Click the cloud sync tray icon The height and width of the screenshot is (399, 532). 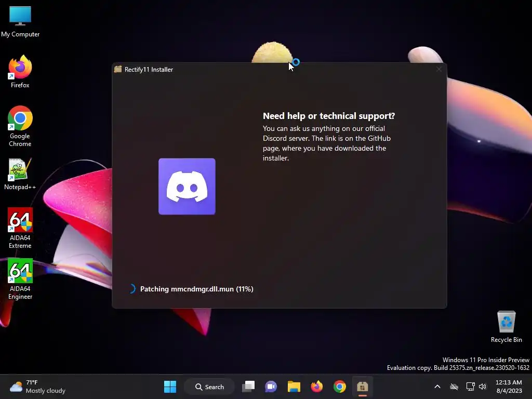coord(454,387)
